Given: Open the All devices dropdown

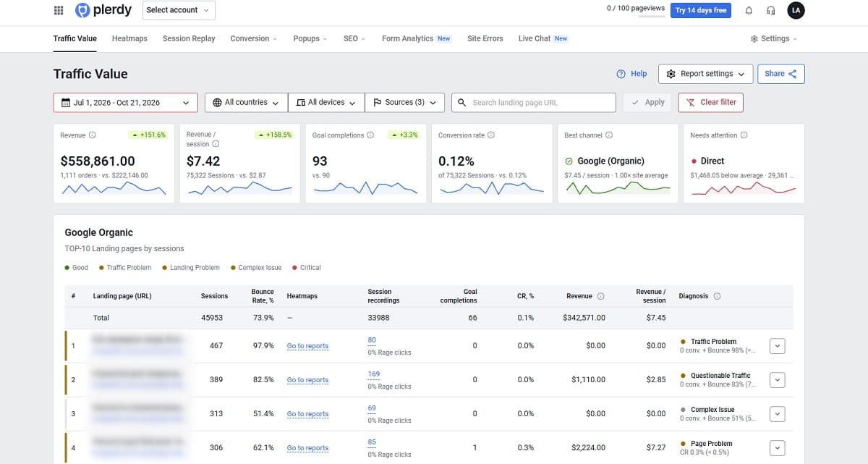Looking at the screenshot, I should pos(326,103).
